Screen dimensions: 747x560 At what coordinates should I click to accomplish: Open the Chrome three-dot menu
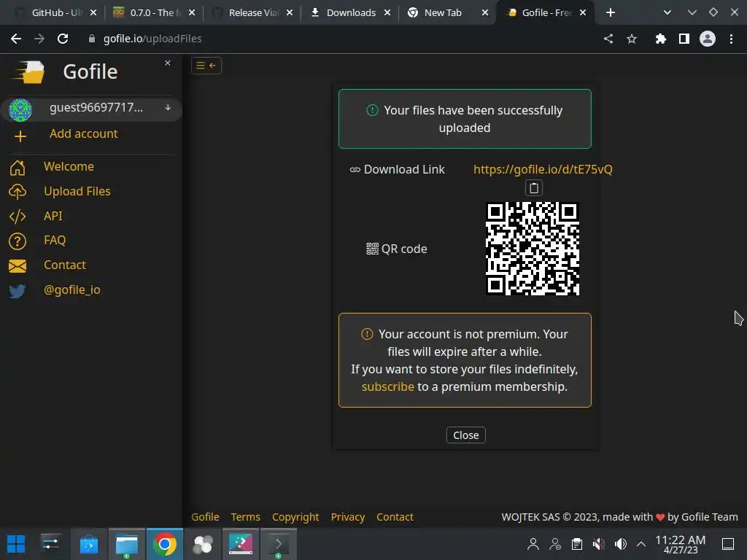[731, 39]
